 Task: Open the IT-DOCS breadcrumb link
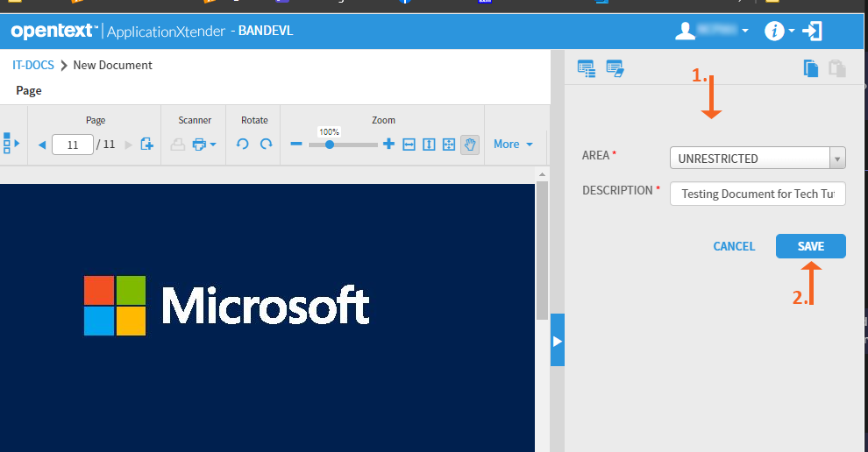click(x=32, y=65)
